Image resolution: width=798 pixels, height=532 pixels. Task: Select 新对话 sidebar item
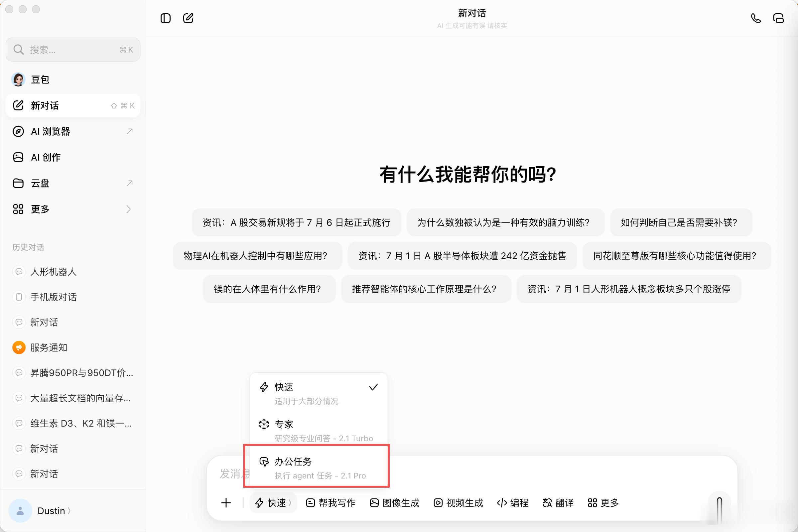coord(73,105)
